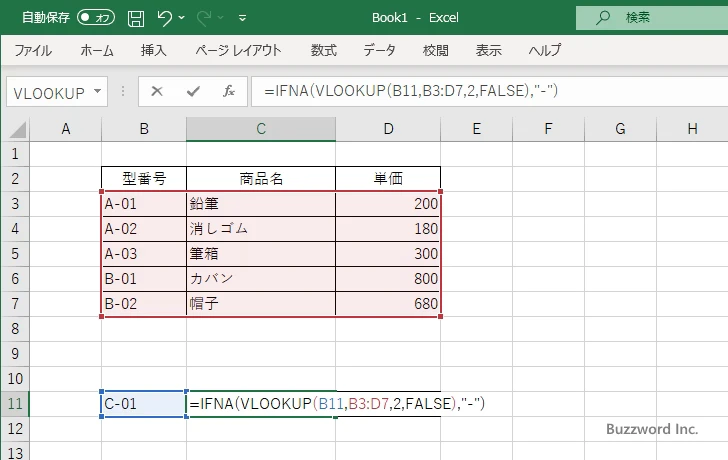Click the 単価 header cell

388,179
